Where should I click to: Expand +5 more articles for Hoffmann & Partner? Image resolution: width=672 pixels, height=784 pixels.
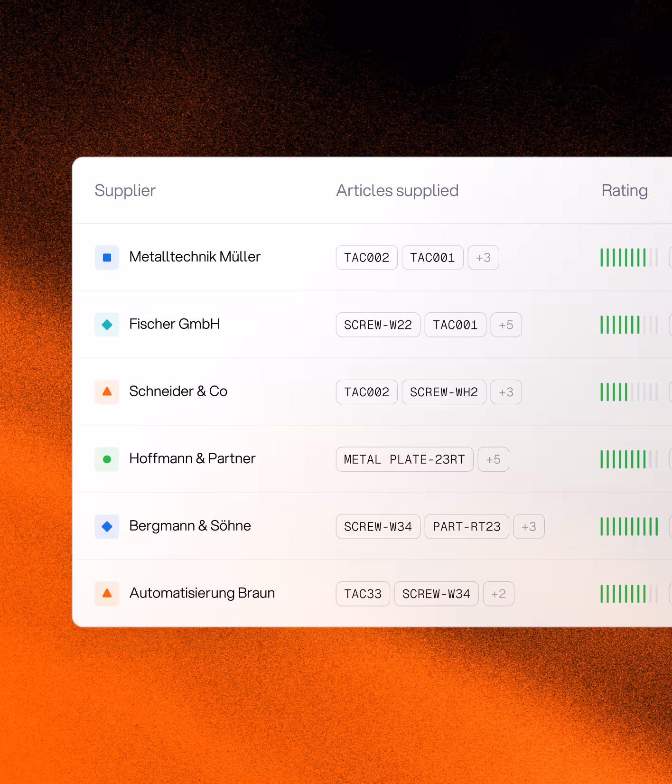(494, 459)
